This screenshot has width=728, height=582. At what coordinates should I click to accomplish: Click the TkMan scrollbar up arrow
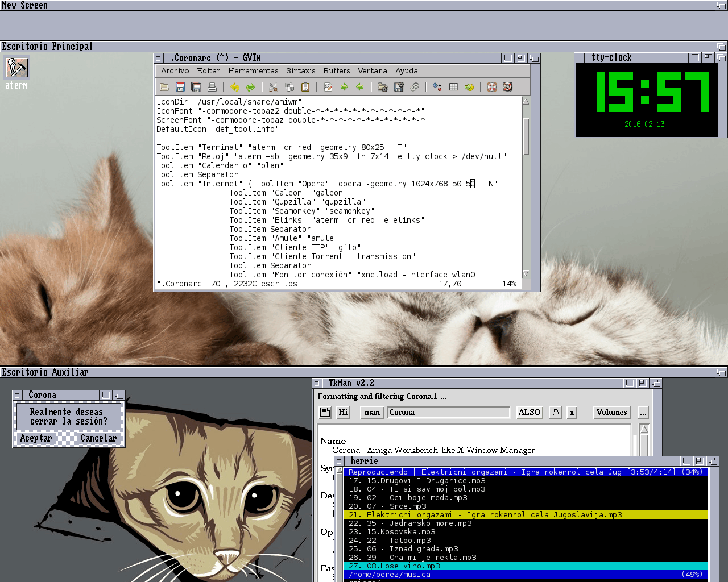coord(644,429)
